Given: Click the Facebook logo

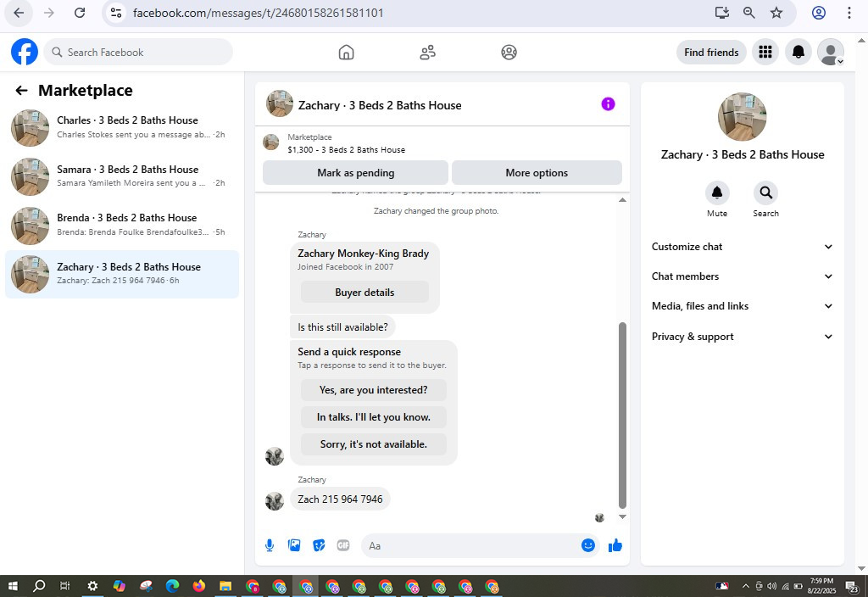Looking at the screenshot, I should 25,52.
